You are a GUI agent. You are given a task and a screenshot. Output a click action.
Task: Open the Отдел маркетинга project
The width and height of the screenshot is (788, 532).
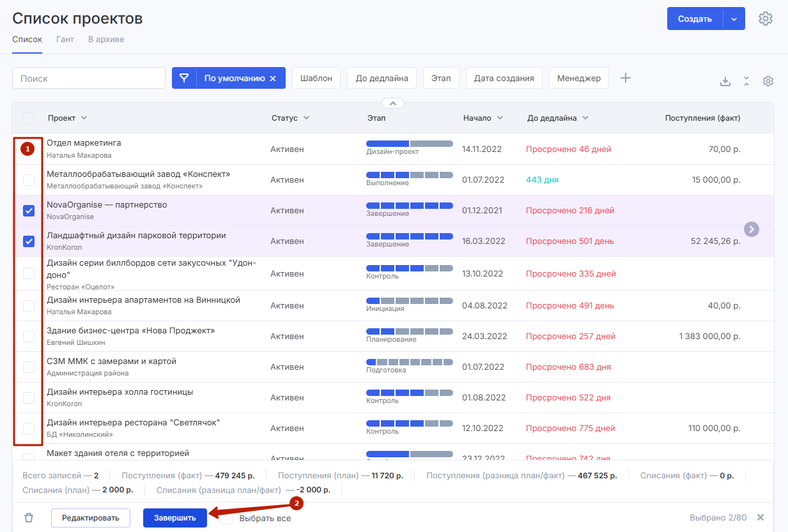[x=84, y=143]
